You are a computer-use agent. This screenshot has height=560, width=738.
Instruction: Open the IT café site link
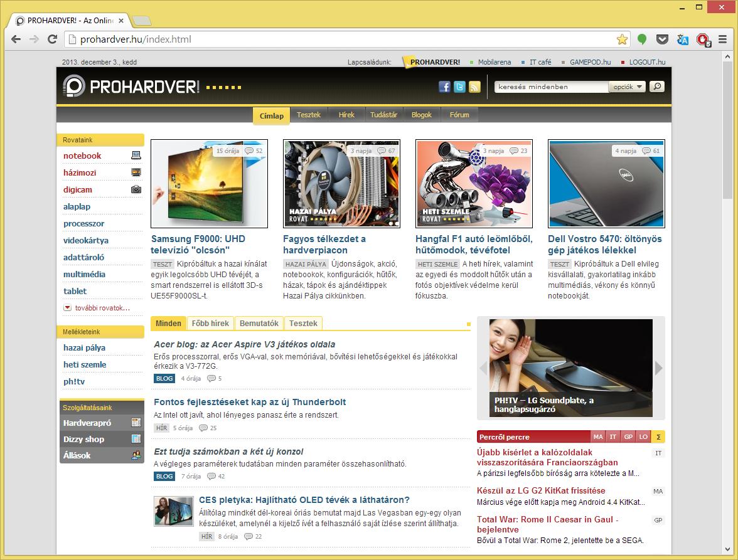point(540,62)
